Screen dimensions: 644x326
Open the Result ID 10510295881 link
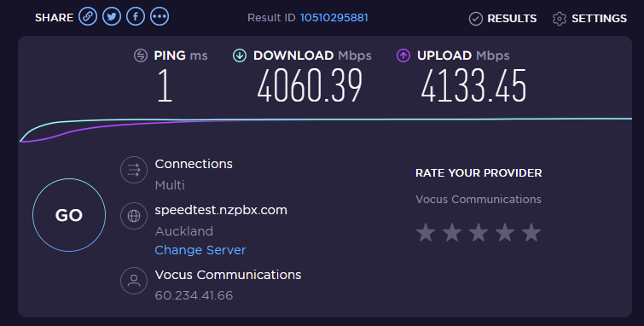pos(334,18)
